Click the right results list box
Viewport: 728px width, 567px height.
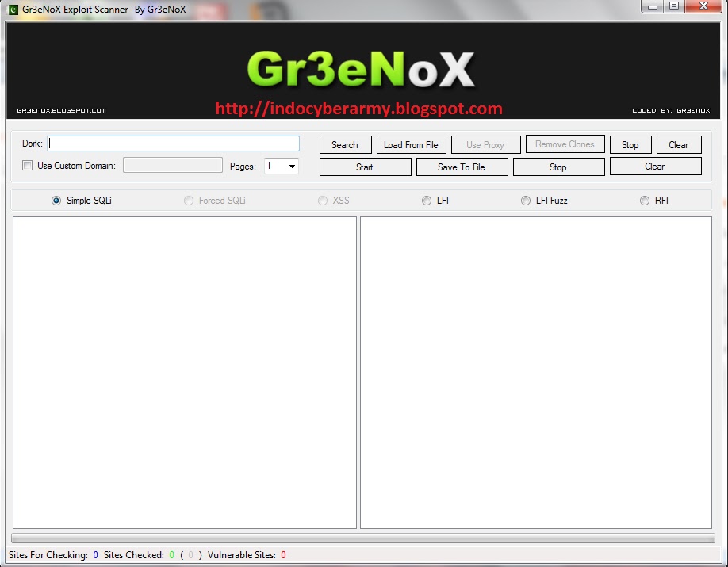click(536, 373)
